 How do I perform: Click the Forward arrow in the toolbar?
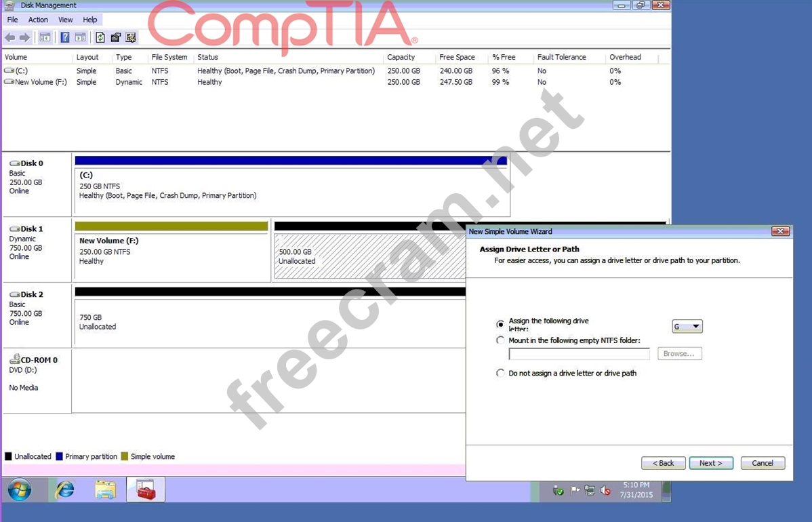click(25, 37)
